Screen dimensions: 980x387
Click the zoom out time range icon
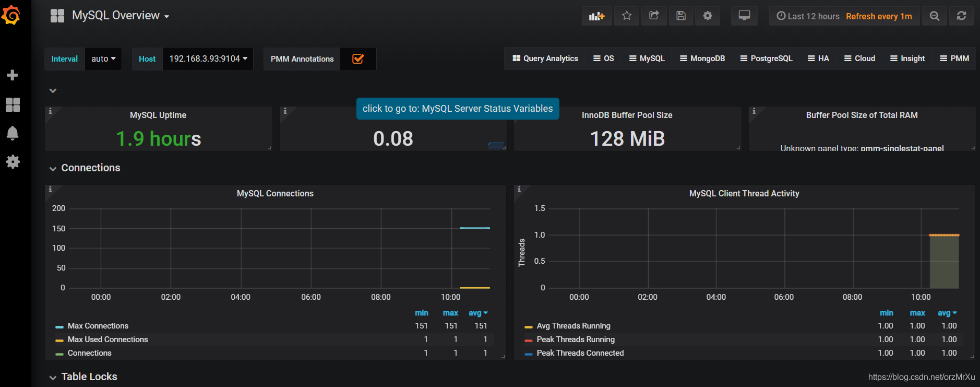[935, 16]
